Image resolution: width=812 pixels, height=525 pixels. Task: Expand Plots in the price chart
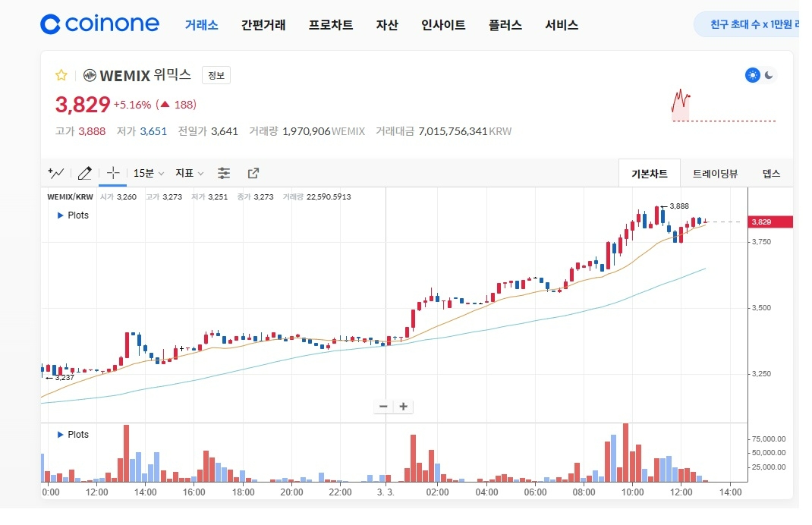click(73, 215)
